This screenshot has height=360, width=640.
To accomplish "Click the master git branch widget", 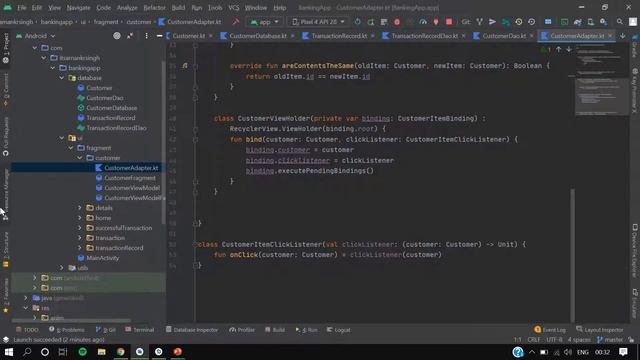I will pos(610,340).
